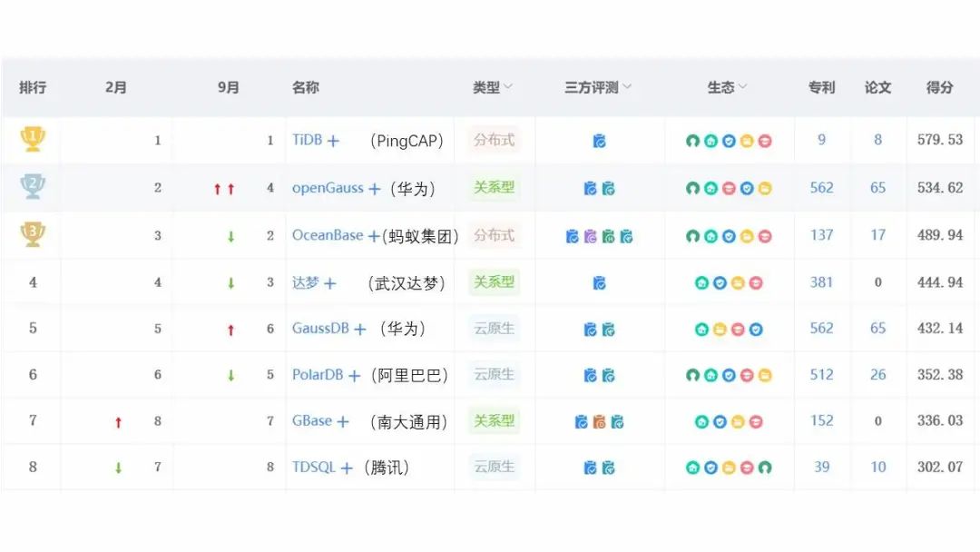Click the 排行 column header

[x=33, y=87]
